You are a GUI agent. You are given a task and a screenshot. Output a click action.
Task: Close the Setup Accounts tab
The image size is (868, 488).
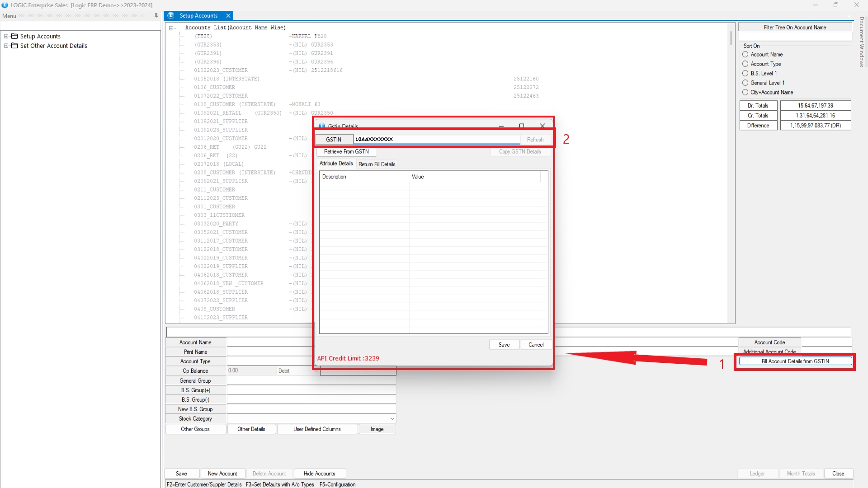click(x=228, y=16)
